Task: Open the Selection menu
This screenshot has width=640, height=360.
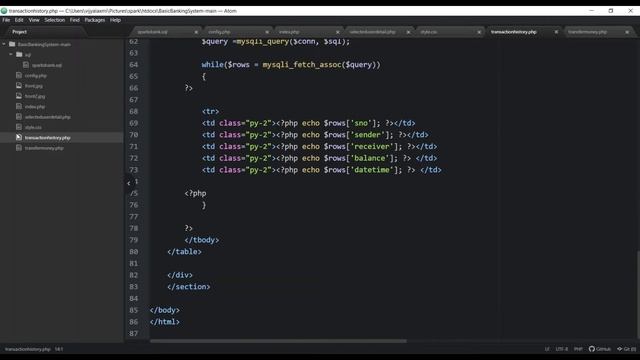Action: [x=55, y=20]
